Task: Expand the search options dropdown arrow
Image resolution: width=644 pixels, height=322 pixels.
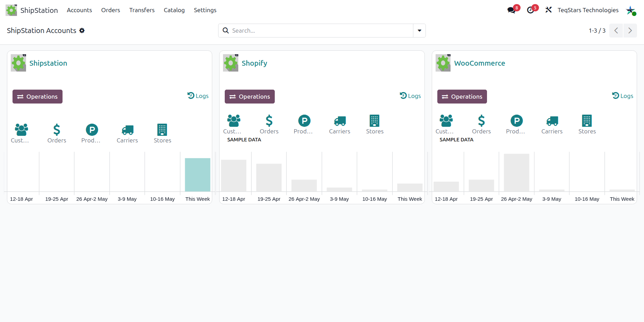Action: (x=419, y=31)
